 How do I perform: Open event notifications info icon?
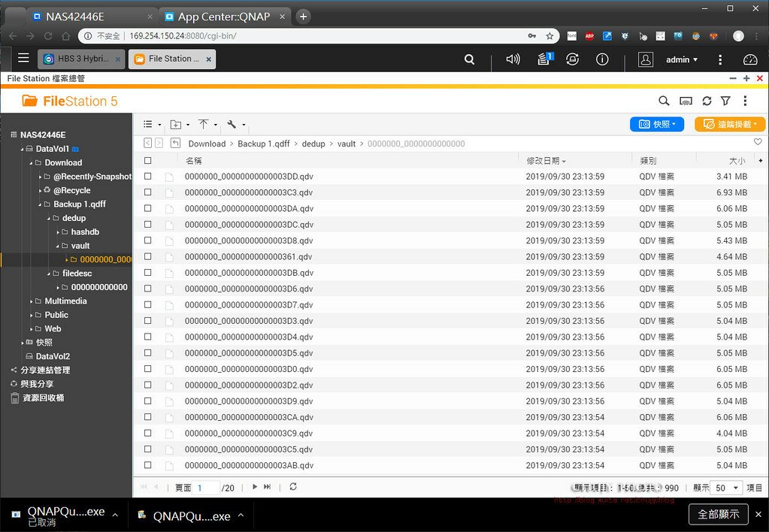point(602,59)
